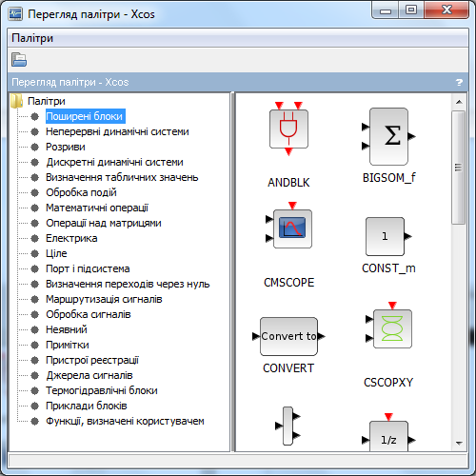
Task: Open Дискретні динамічні системи palette
Action: click(x=114, y=162)
